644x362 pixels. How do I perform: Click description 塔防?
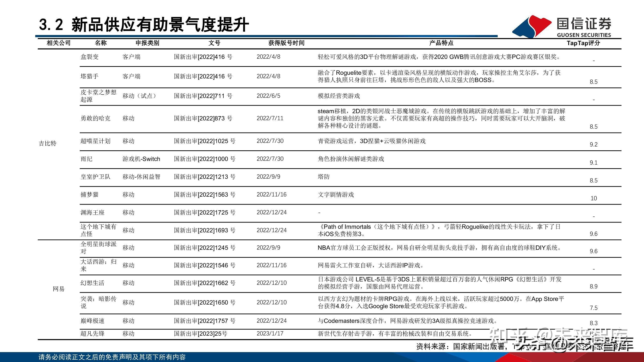click(x=324, y=177)
